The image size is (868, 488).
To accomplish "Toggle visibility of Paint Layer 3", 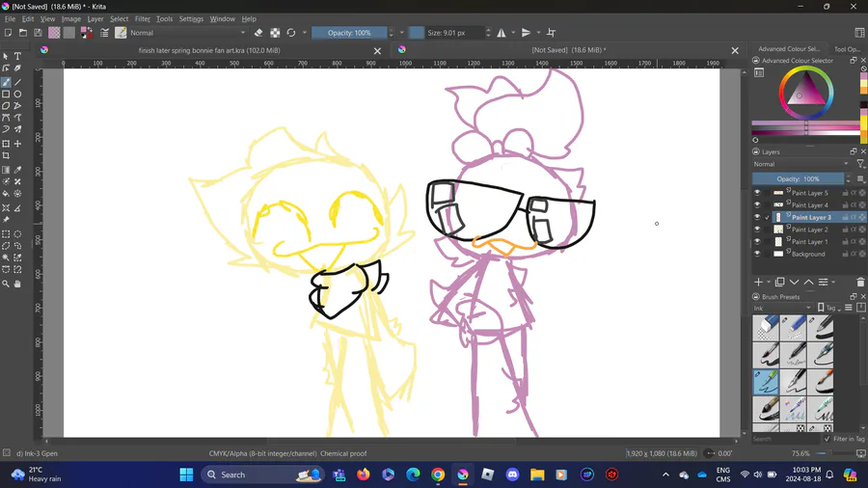I will 757,217.
